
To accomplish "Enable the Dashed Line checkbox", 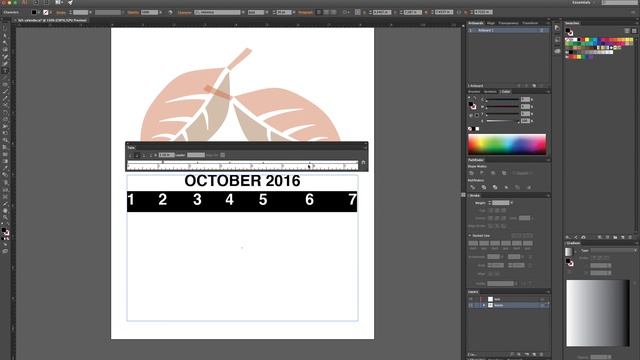I will pyautogui.click(x=470, y=236).
